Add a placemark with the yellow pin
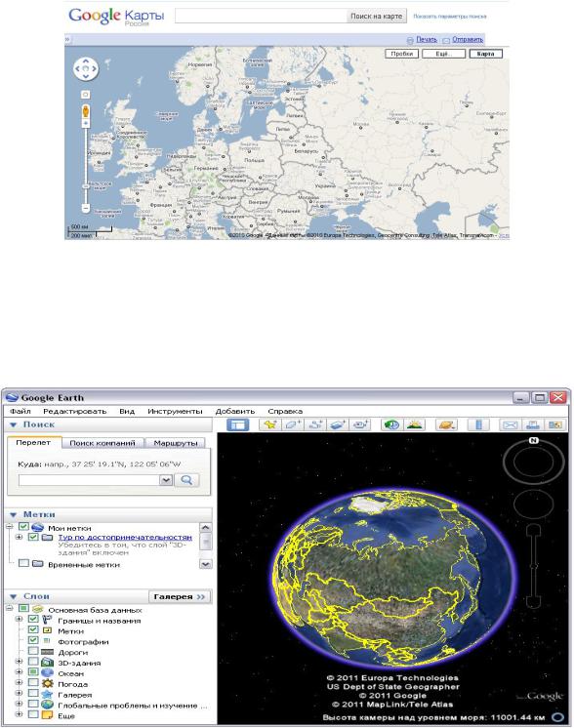Image resolution: width=574 pixels, height=728 pixels. click(x=269, y=425)
